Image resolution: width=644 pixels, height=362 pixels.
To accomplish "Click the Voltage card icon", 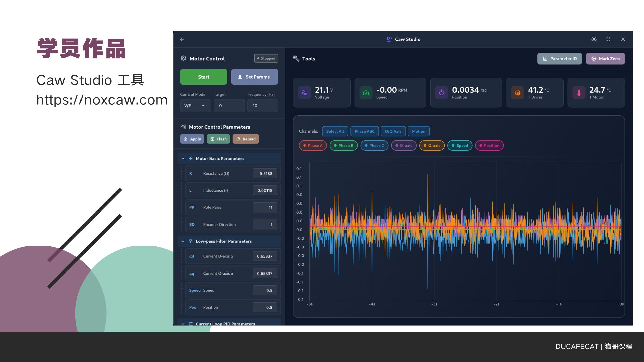I will coord(305,93).
